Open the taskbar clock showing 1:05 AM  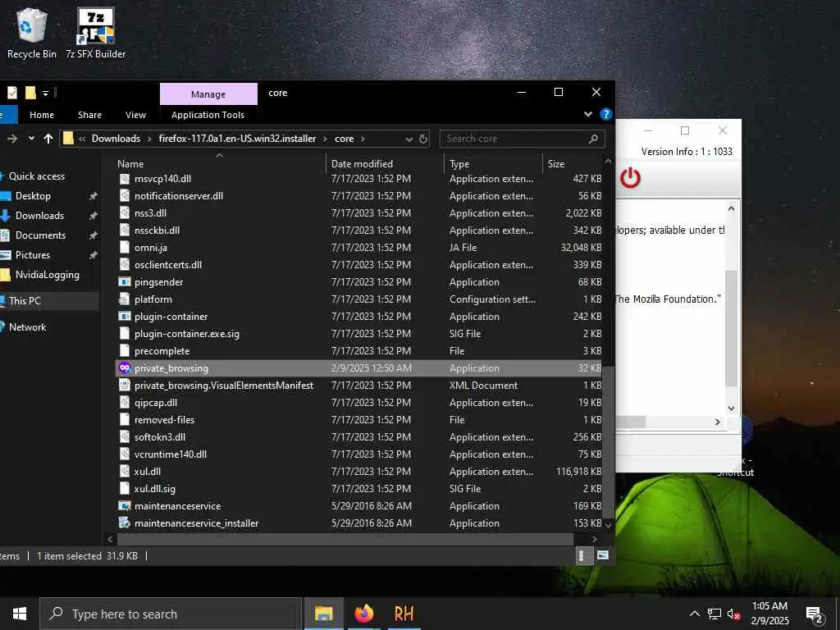[769, 614]
